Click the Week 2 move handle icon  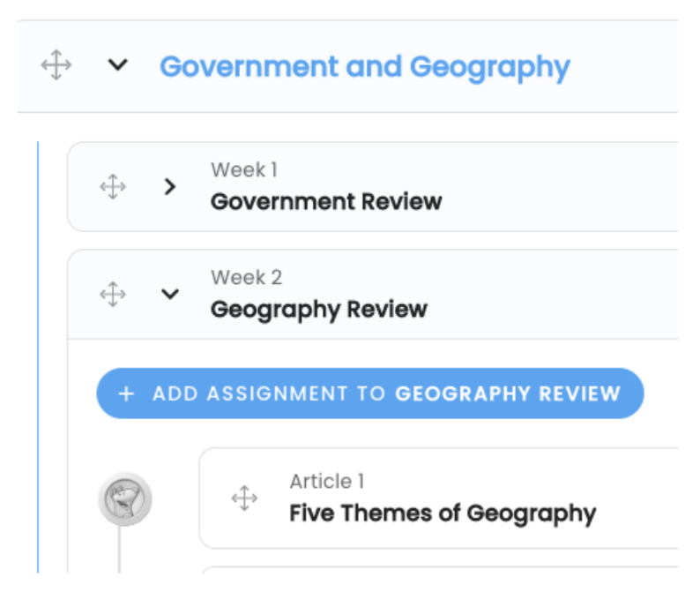tap(113, 295)
